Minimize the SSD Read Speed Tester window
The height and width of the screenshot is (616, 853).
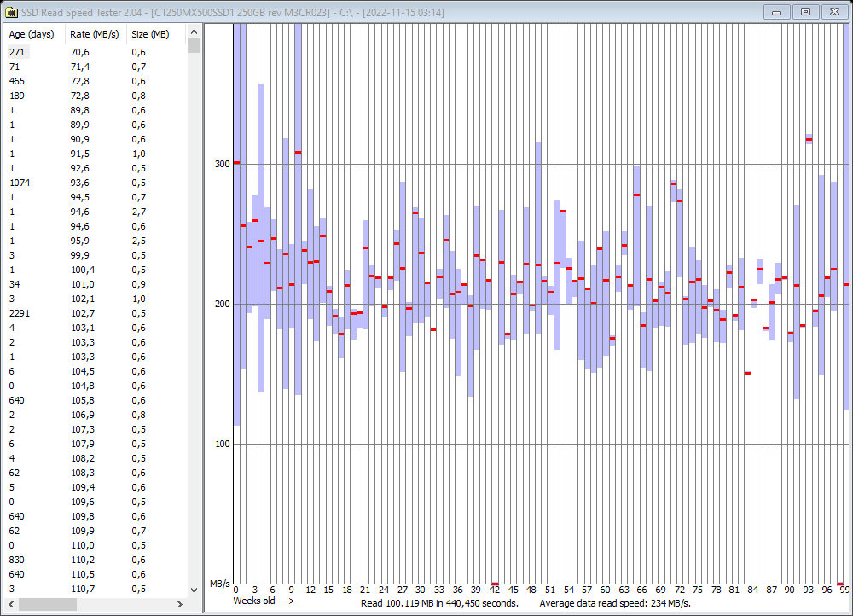pos(776,11)
